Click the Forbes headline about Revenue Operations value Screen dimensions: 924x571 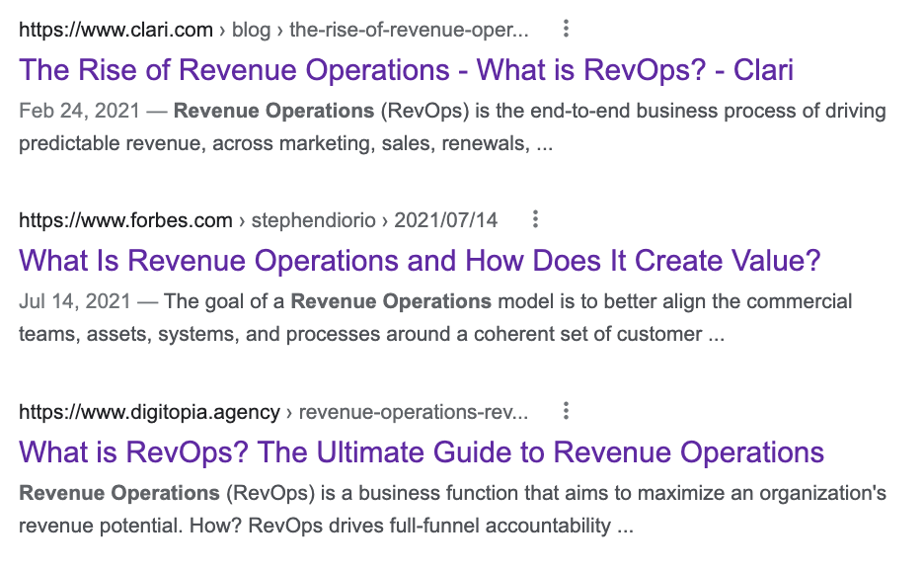coord(422,260)
